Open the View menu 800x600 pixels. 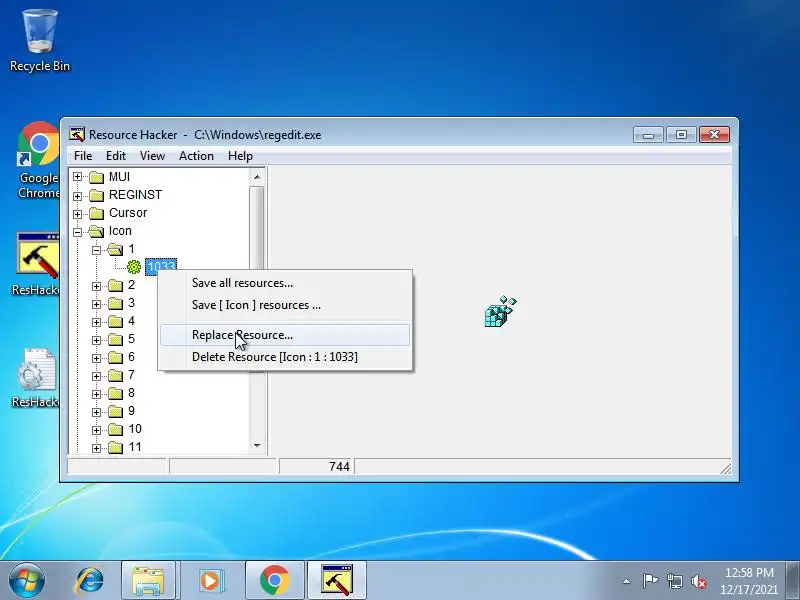tap(153, 156)
